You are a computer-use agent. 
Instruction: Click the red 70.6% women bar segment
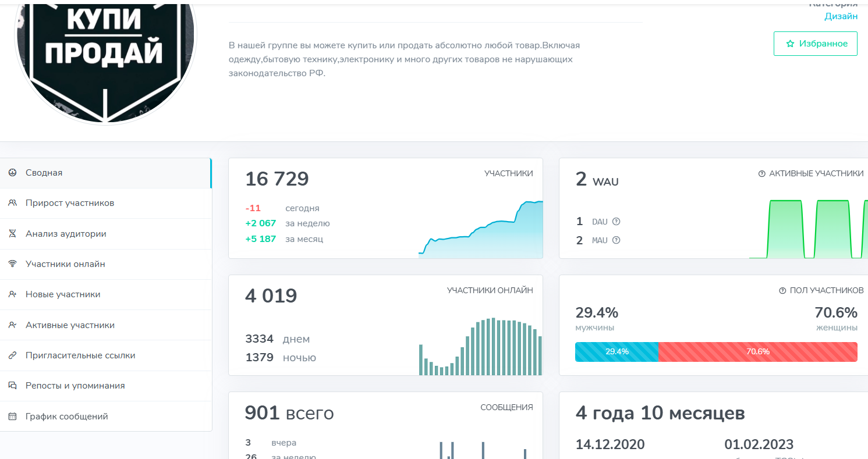coord(757,351)
